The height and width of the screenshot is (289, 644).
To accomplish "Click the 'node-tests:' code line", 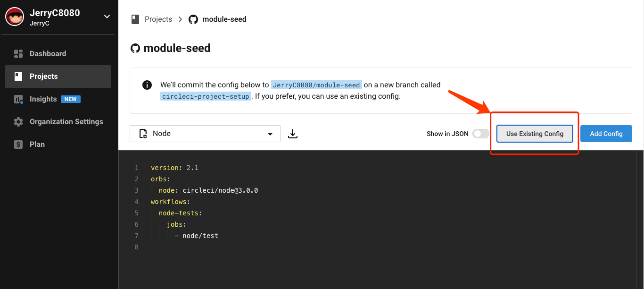I will tap(180, 213).
